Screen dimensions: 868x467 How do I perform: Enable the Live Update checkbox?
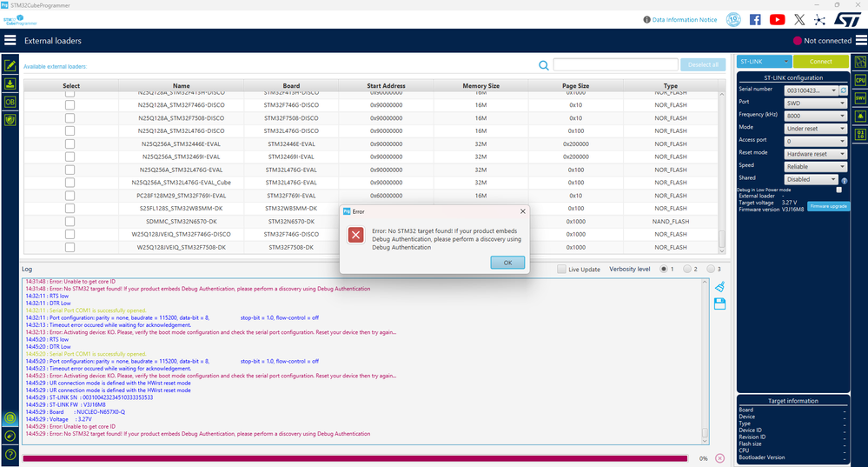561,269
